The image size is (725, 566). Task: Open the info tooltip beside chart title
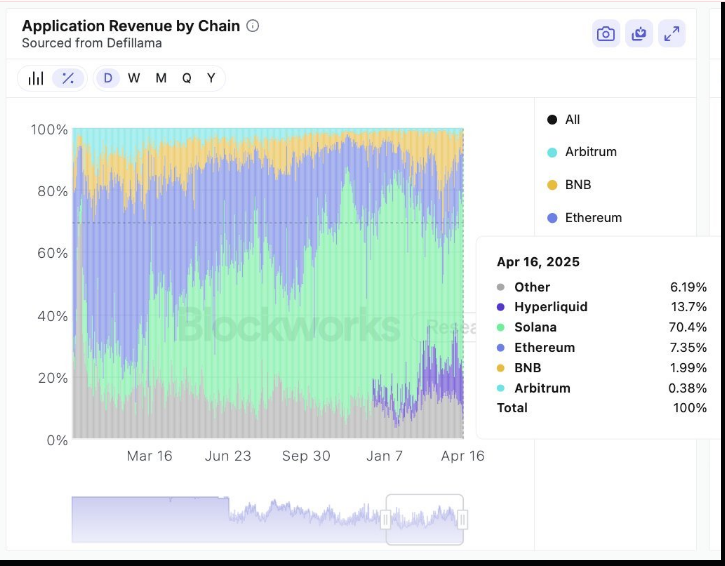[x=252, y=26]
